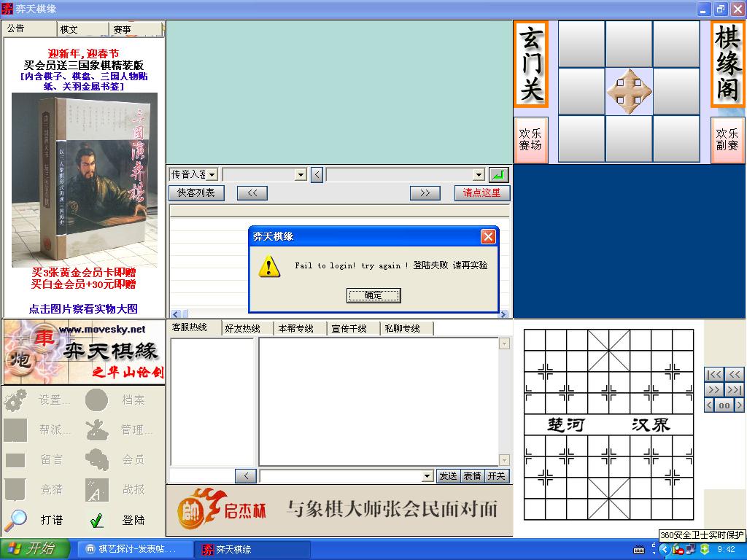Click the < button between the combo boxes
This screenshot has height=560, width=747.
317,175
